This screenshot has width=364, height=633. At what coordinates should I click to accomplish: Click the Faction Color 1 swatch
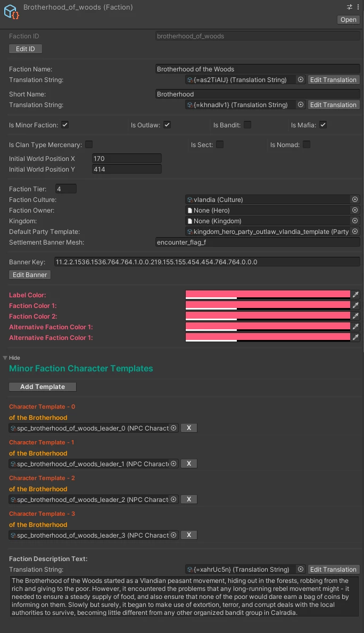click(x=268, y=306)
